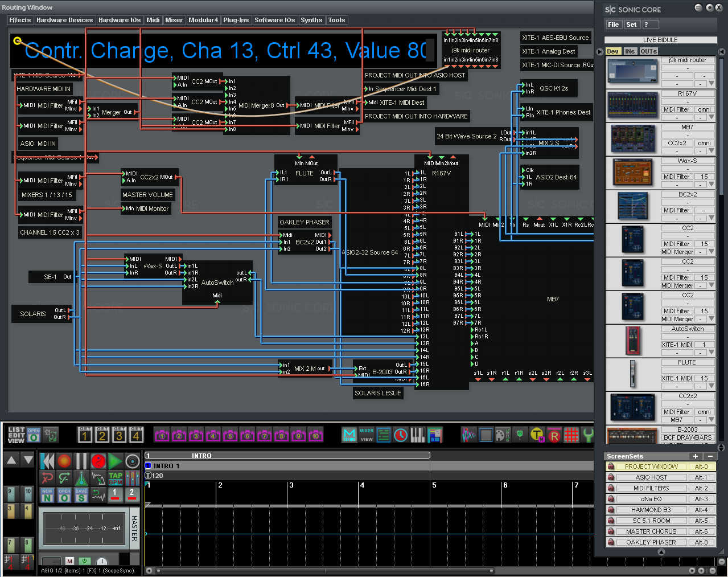Click the OPEN project icon in transport
This screenshot has width=728, height=577.
[x=64, y=495]
